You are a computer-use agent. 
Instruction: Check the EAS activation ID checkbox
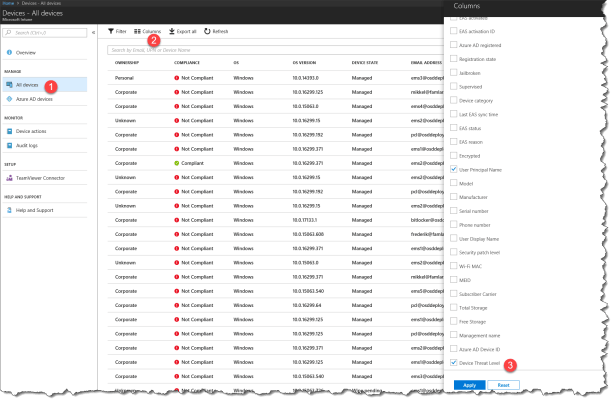tap(454, 31)
